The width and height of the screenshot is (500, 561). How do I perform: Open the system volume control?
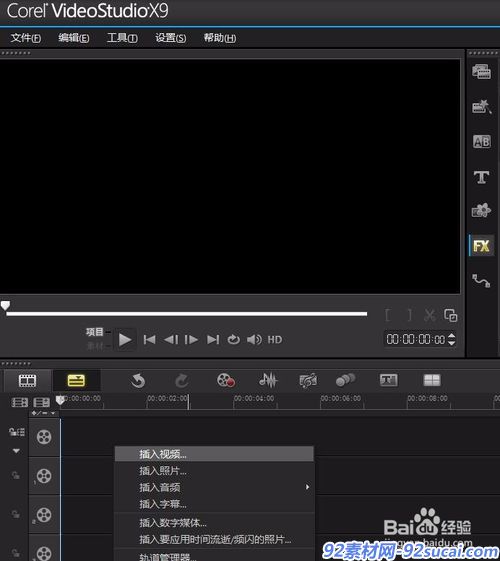tap(254, 340)
